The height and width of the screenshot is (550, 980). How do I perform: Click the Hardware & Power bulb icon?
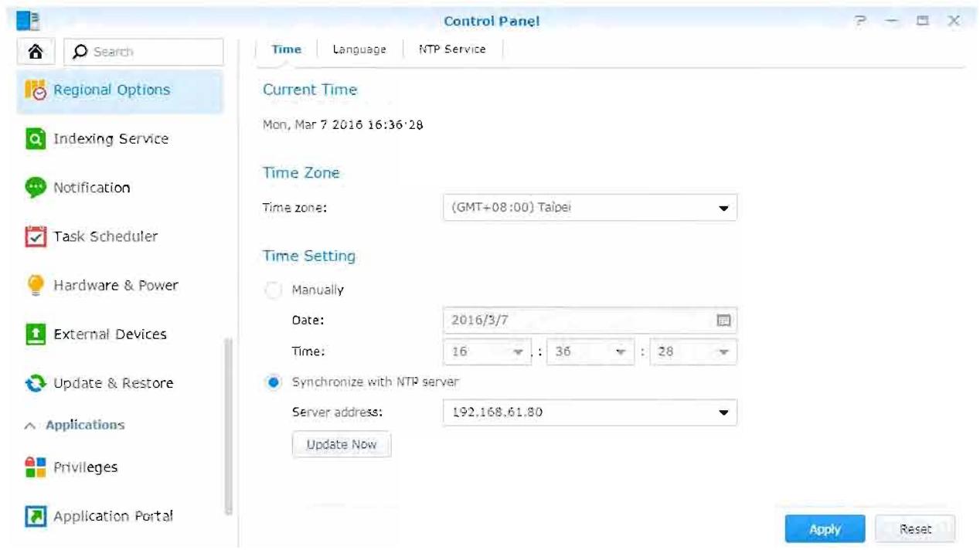point(36,285)
